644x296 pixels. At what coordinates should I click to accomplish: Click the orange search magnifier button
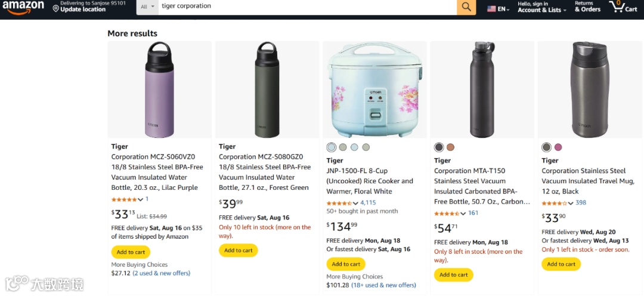(x=466, y=7)
